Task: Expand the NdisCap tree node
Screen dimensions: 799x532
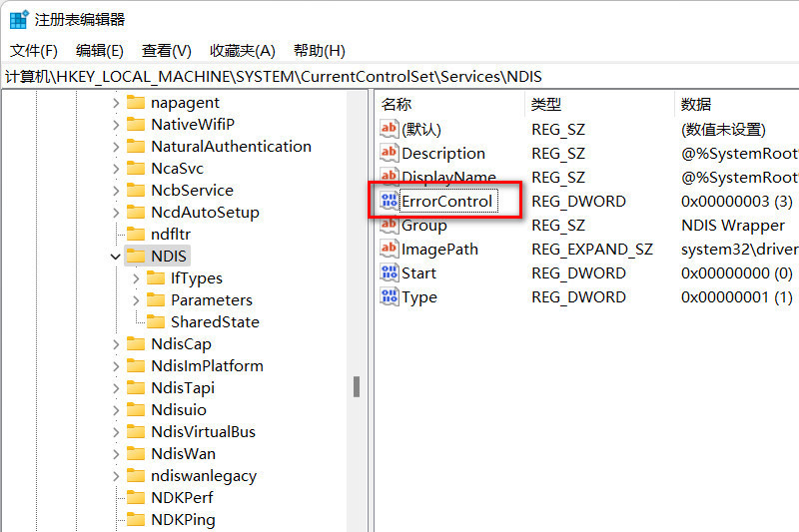Action: click(x=116, y=344)
